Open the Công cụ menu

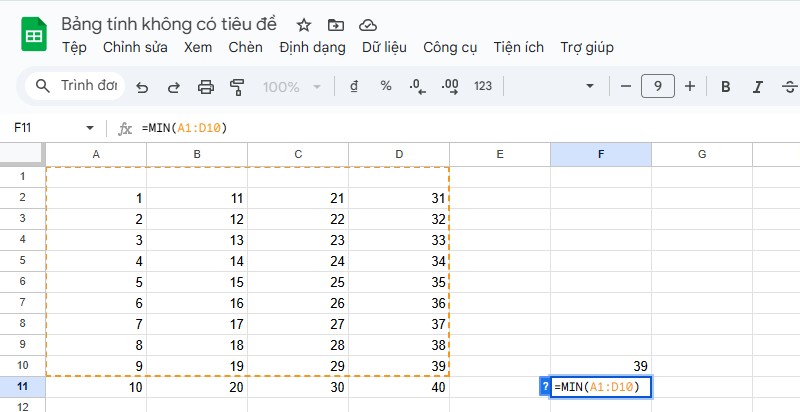(450, 47)
